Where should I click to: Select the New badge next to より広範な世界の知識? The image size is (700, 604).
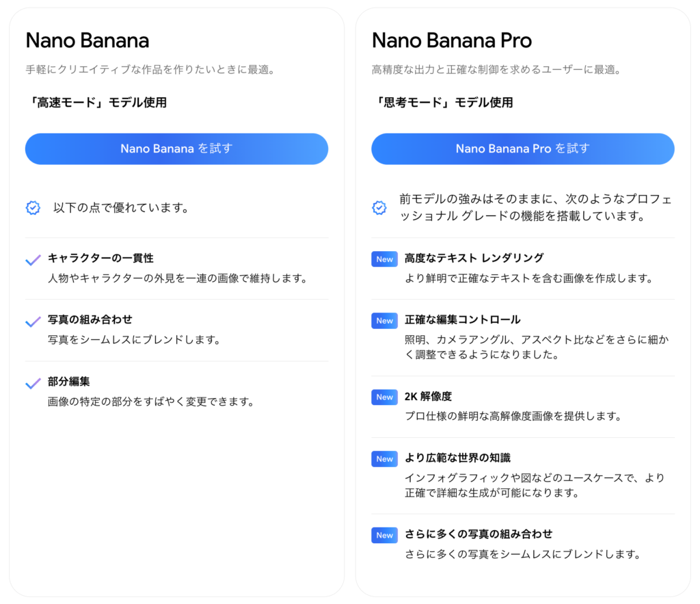coord(384,459)
